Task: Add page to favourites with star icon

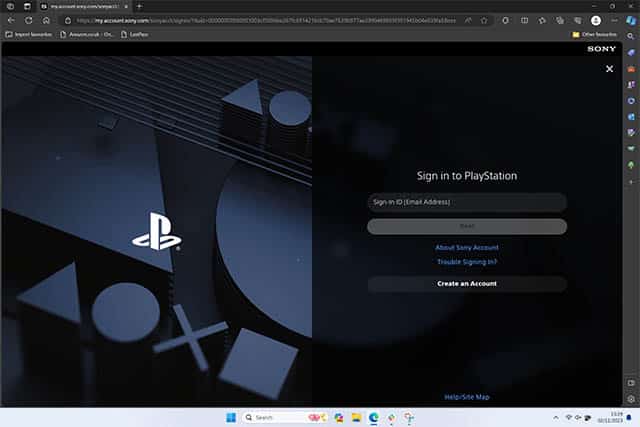Action: [484, 20]
